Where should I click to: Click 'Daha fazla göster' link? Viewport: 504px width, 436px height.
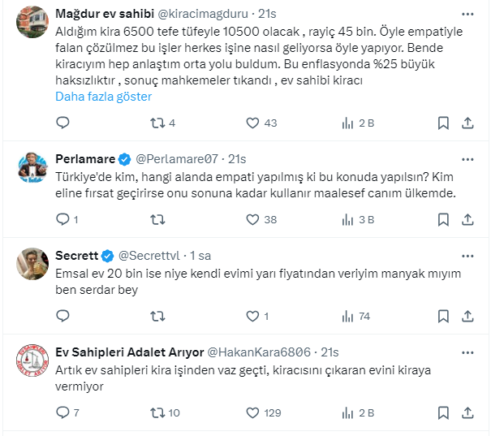tap(103, 96)
